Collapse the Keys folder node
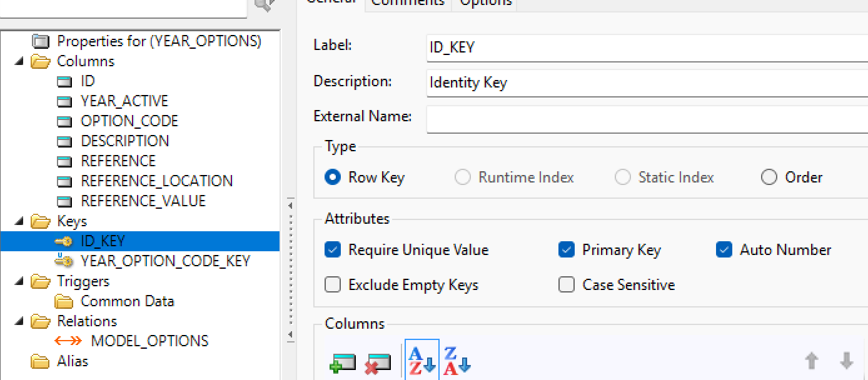This screenshot has width=868, height=380. [x=18, y=221]
